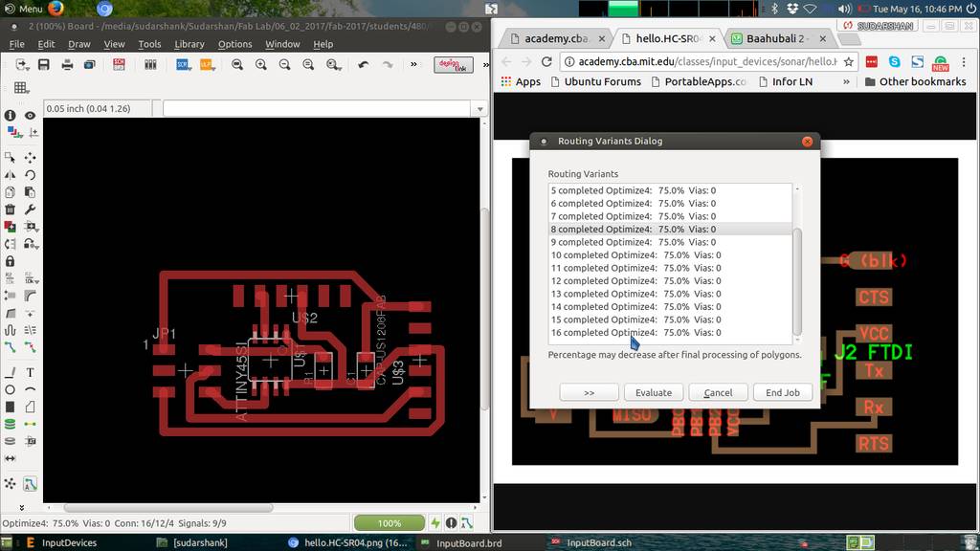This screenshot has height=551, width=980.
Task: Select the Change wrench tool
Action: (x=30, y=209)
